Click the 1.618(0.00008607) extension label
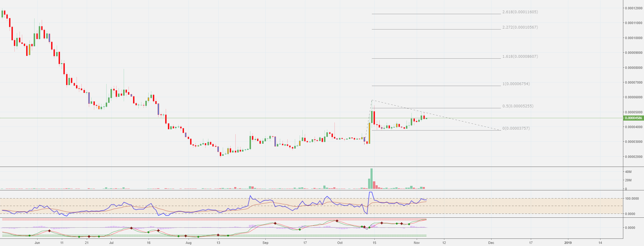644x246 pixels. (x=520, y=57)
